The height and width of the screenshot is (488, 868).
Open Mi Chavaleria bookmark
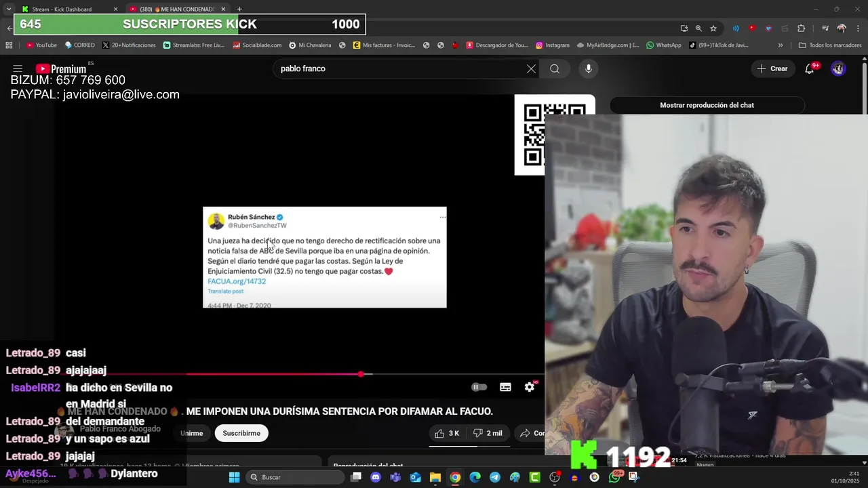[310, 45]
